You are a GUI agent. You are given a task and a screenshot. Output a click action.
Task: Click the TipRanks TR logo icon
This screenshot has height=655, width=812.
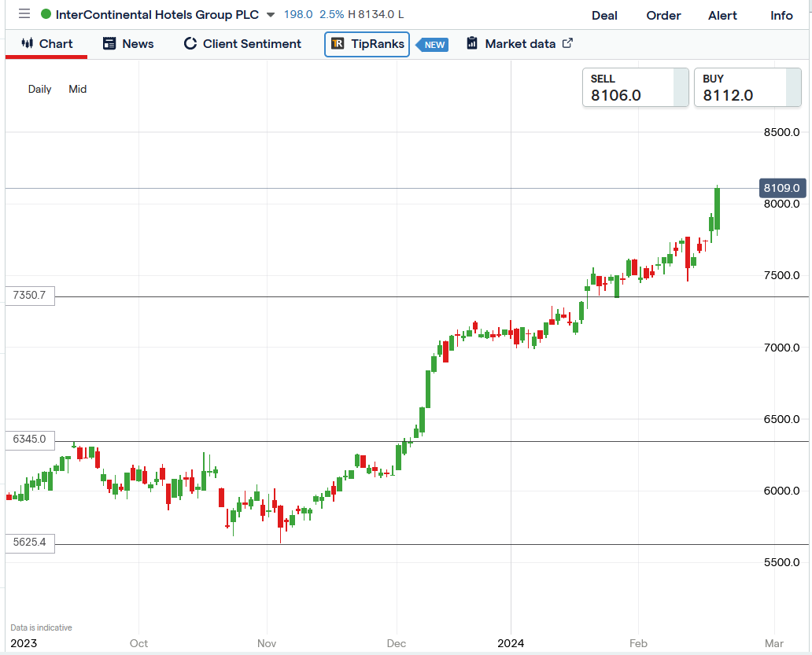338,43
